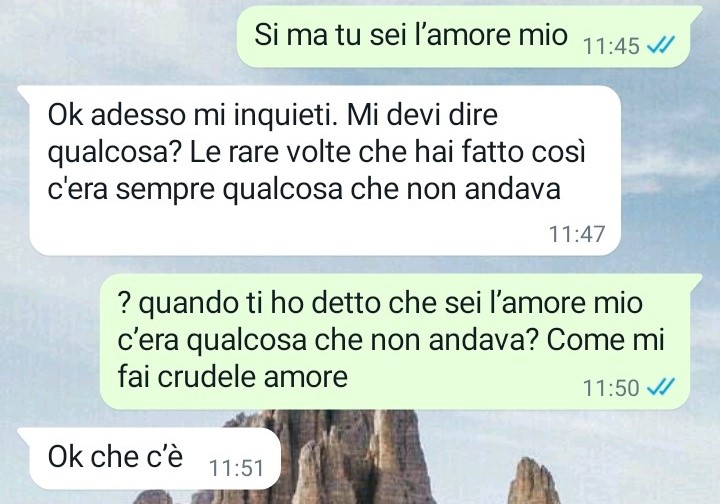Click the words "c'era sempre qualcosa che non andava"
The width and height of the screenshot is (720, 504).
(x=304, y=189)
